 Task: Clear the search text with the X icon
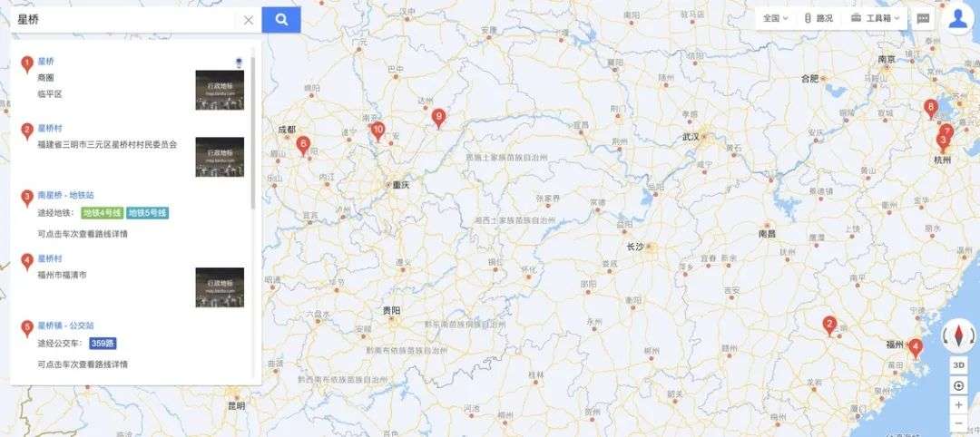[x=248, y=20]
